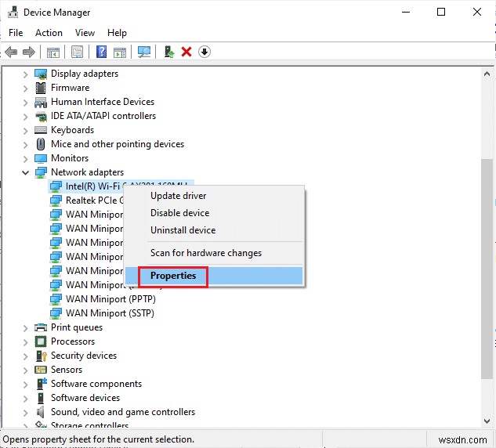Open the Action menu
The image size is (496, 448).
(49, 33)
